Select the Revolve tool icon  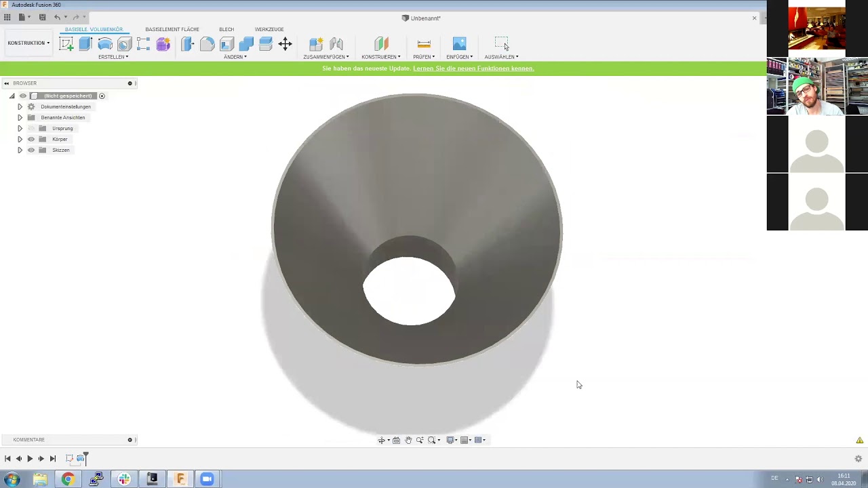click(105, 44)
